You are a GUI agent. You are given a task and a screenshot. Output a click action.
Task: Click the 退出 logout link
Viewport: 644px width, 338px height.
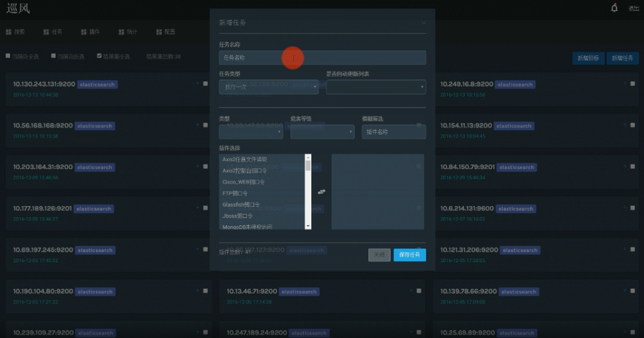[633, 8]
